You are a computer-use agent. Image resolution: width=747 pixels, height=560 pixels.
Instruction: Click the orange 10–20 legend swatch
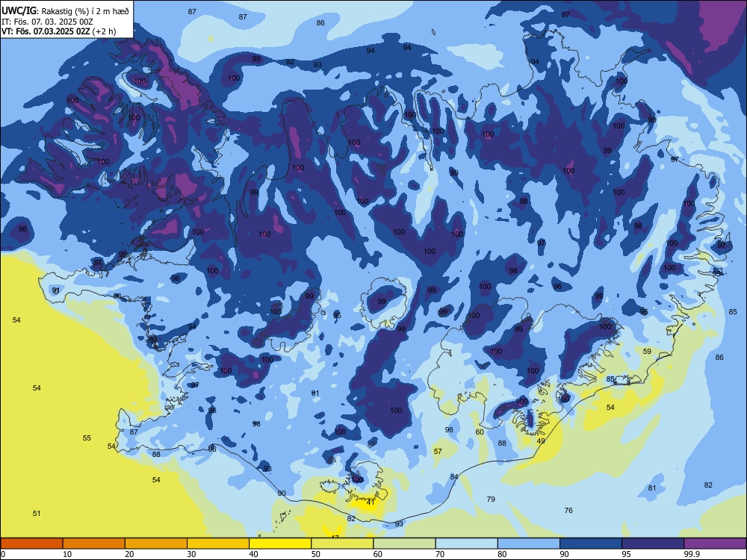94,544
